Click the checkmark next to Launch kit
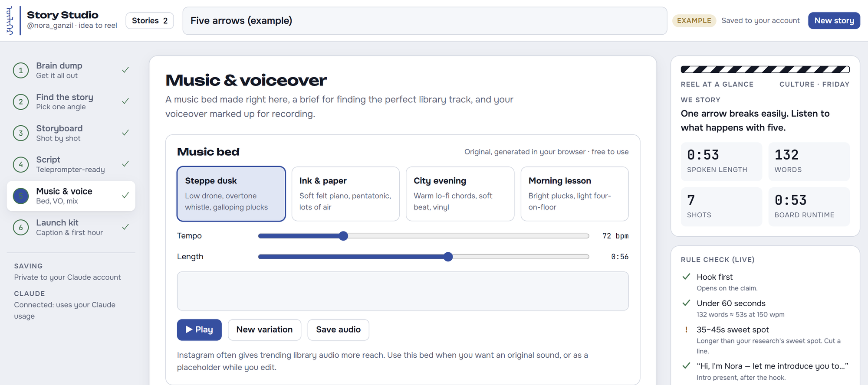The height and width of the screenshot is (385, 868). [125, 227]
